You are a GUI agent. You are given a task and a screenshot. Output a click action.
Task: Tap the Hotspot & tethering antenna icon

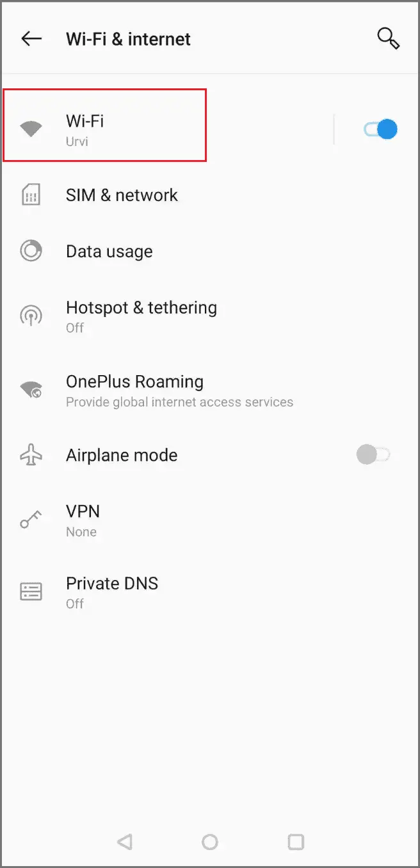tap(30, 314)
